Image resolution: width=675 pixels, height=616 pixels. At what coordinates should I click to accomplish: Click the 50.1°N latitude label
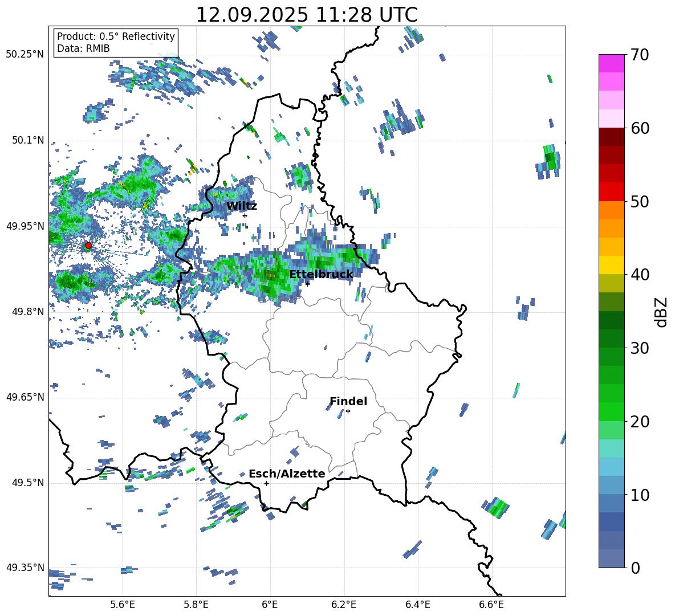(x=29, y=140)
